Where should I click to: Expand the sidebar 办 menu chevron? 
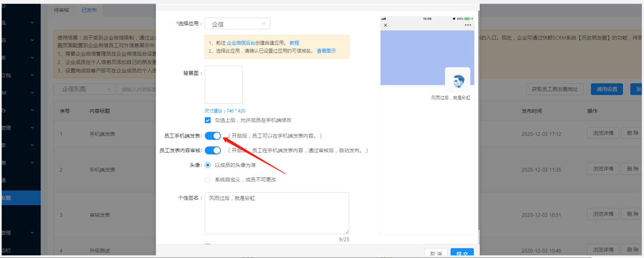(x=32, y=110)
